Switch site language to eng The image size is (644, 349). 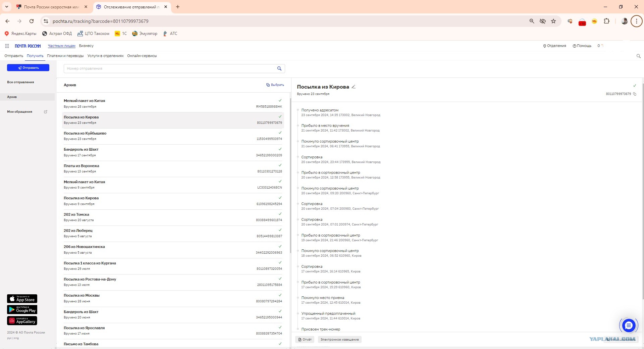coord(16,338)
